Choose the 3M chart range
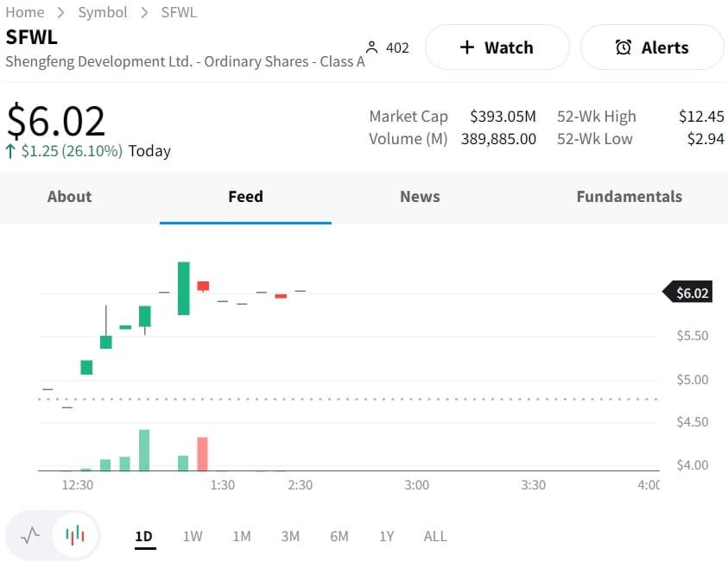Screen dimensions: 728x568 click(290, 536)
